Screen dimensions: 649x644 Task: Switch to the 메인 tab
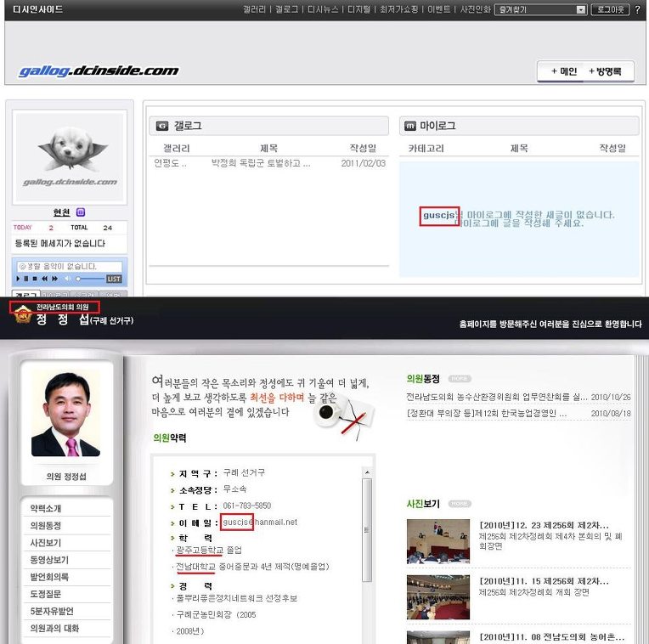point(564,71)
